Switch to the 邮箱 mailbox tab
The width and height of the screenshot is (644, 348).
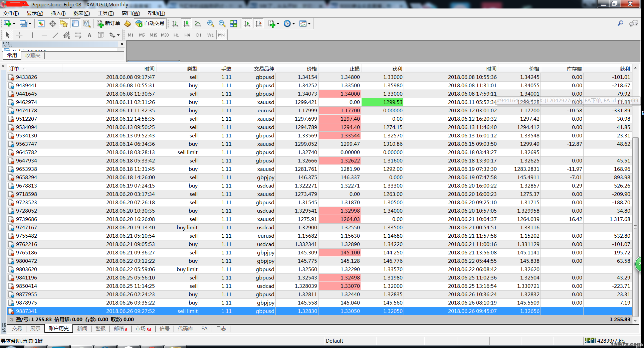pyautogui.click(x=121, y=329)
